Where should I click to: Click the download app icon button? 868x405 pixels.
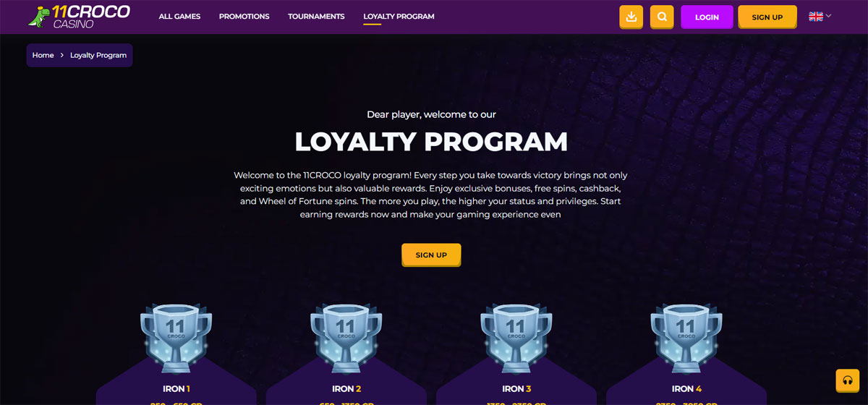pos(631,17)
